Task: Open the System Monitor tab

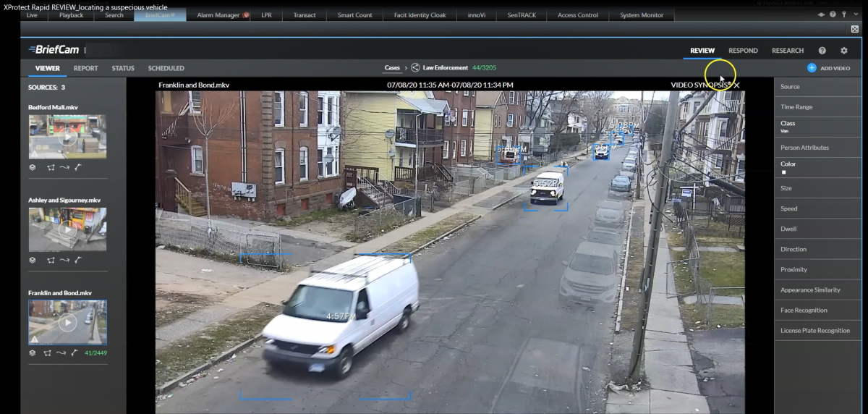Action: pos(642,15)
